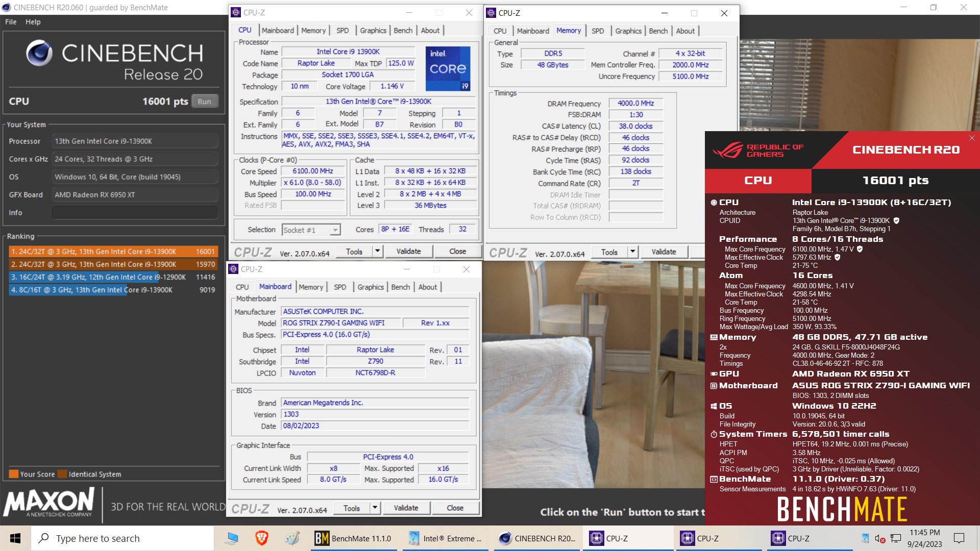Click verified checkmark beside Max Effective Clock
Image resolution: width=980 pixels, height=551 pixels.
pyautogui.click(x=837, y=257)
